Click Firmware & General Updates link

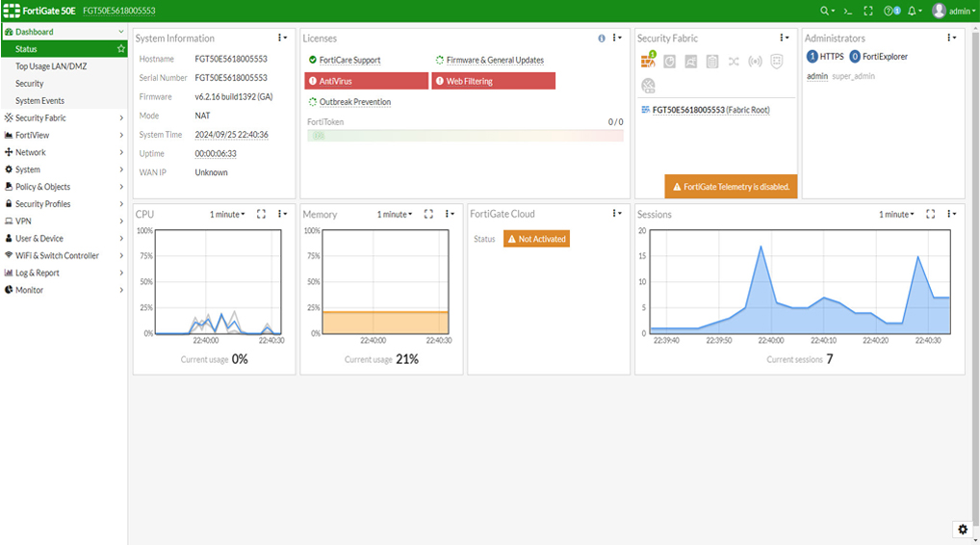[495, 60]
